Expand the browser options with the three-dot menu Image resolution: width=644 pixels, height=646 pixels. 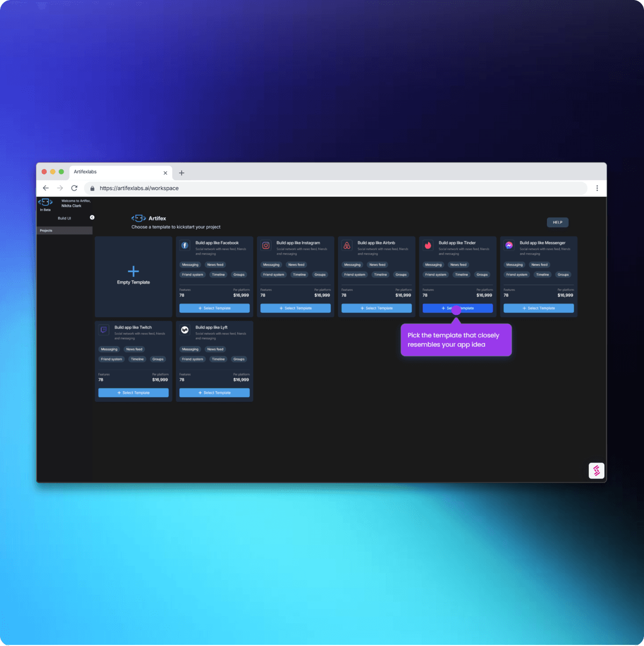[597, 188]
